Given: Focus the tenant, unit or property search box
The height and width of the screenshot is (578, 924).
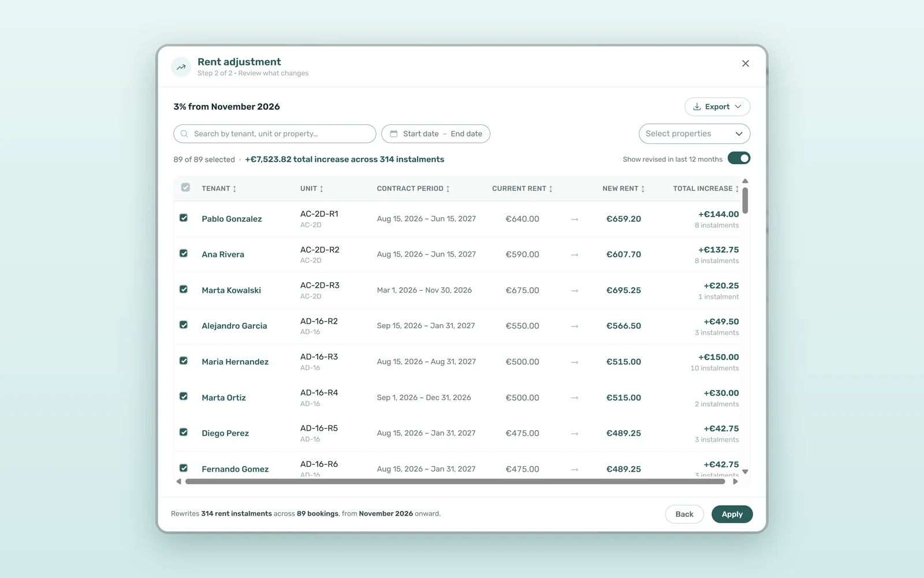Looking at the screenshot, I should pyautogui.click(x=275, y=134).
